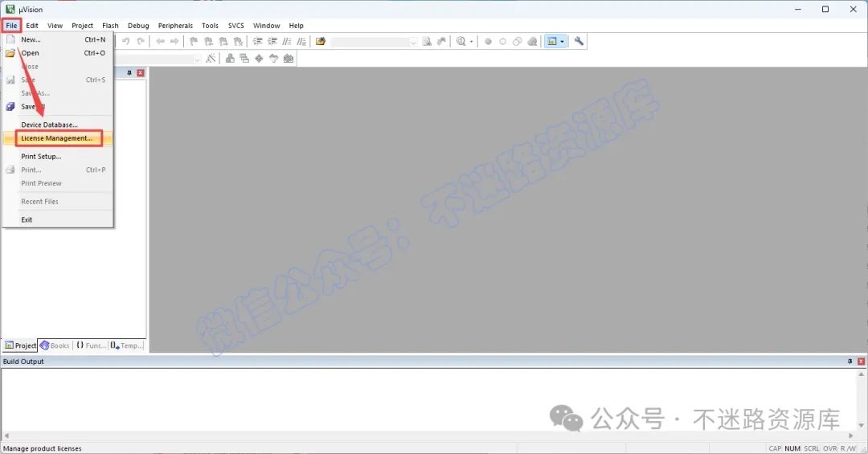Screen dimensions: 868x454
Task: Open Options for Target magic wand icon
Action: (211, 59)
